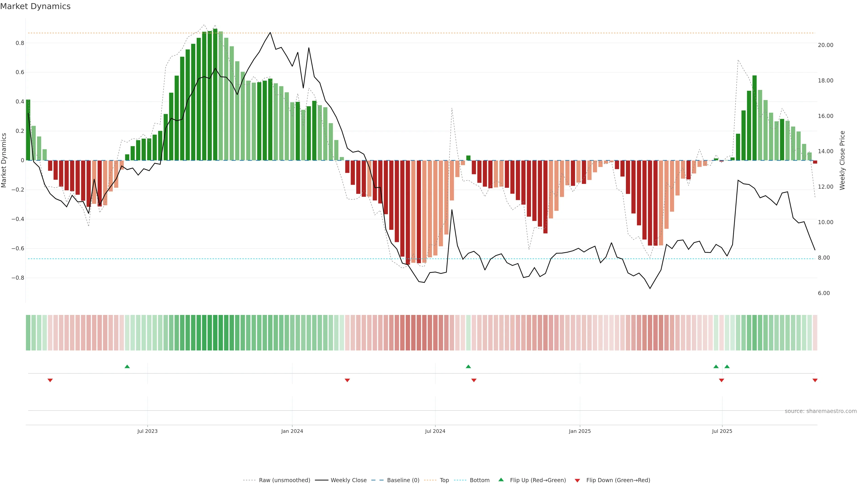
Task: Click the green flip-up marker before Jul 2023
Action: point(127,366)
